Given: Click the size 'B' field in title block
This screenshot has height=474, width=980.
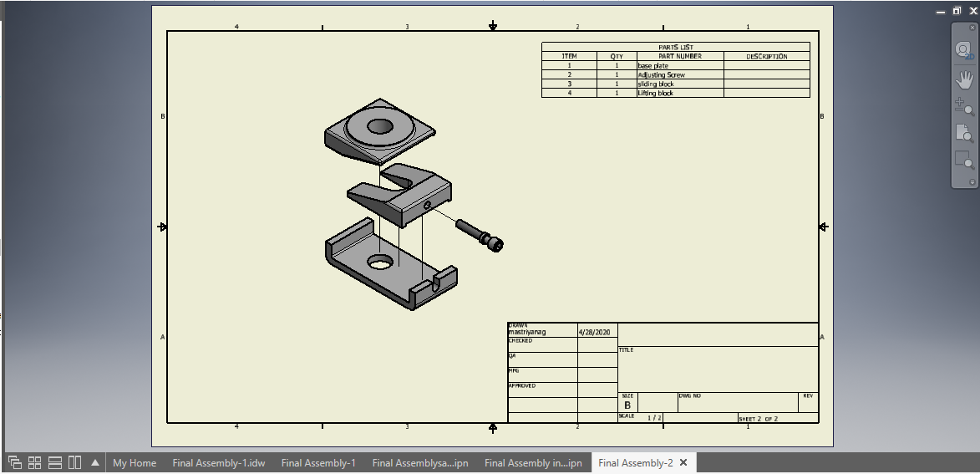Looking at the screenshot, I should pyautogui.click(x=627, y=405).
